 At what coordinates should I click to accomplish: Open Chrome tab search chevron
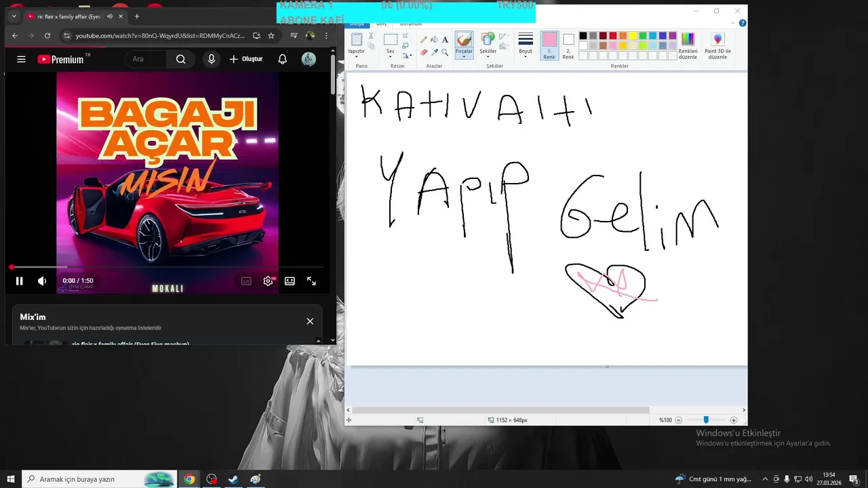(14, 16)
